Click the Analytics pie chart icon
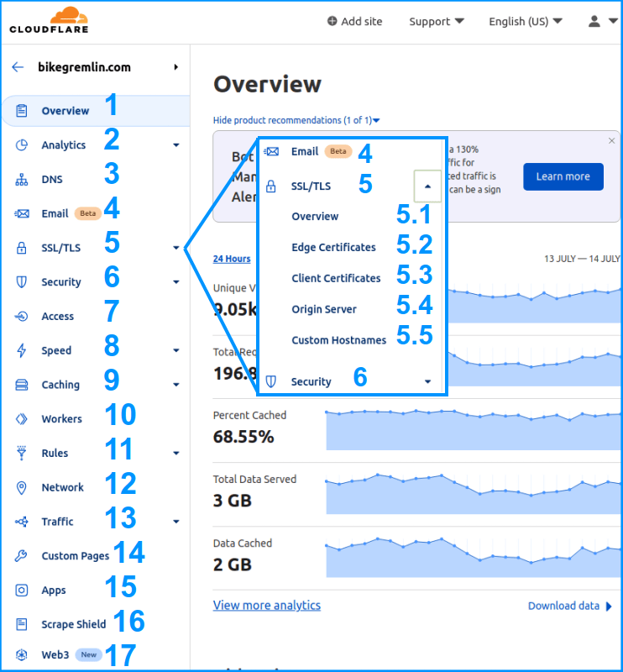The image size is (623, 672). (x=22, y=144)
